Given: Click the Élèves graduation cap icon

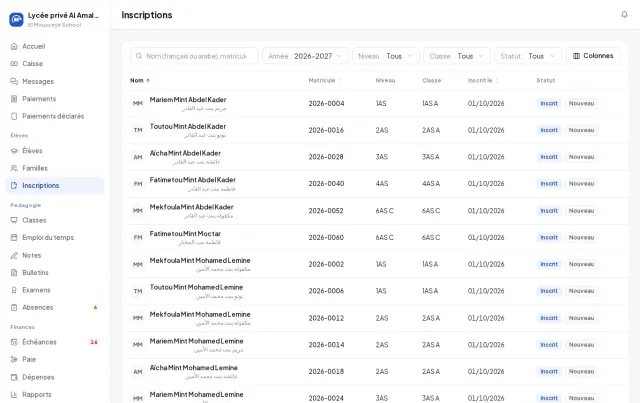Looking at the screenshot, I should [x=14, y=151].
